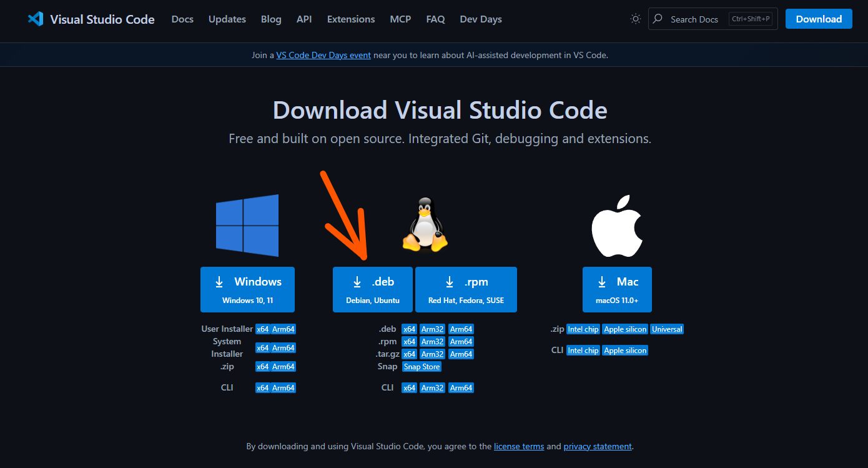Image resolution: width=868 pixels, height=468 pixels.
Task: Toggle the light/dark theme sun icon
Action: coord(636,19)
